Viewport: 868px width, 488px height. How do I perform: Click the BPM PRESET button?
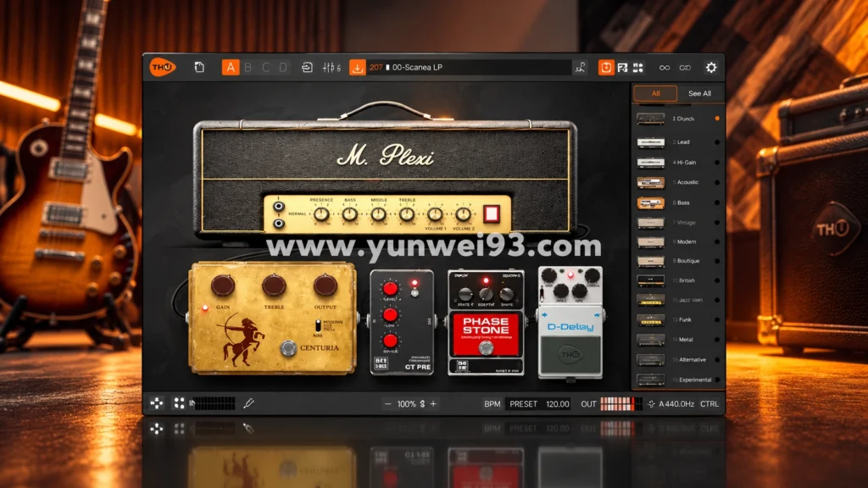[523, 404]
